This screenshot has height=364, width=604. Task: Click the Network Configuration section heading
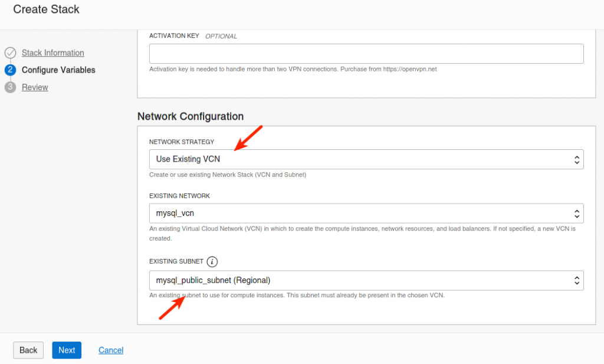coord(191,116)
